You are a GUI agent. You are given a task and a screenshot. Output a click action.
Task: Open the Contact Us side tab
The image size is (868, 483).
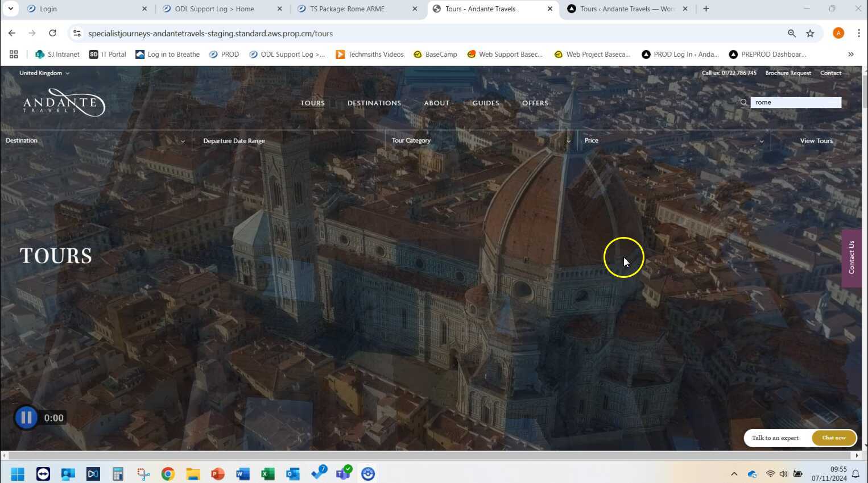click(x=851, y=258)
